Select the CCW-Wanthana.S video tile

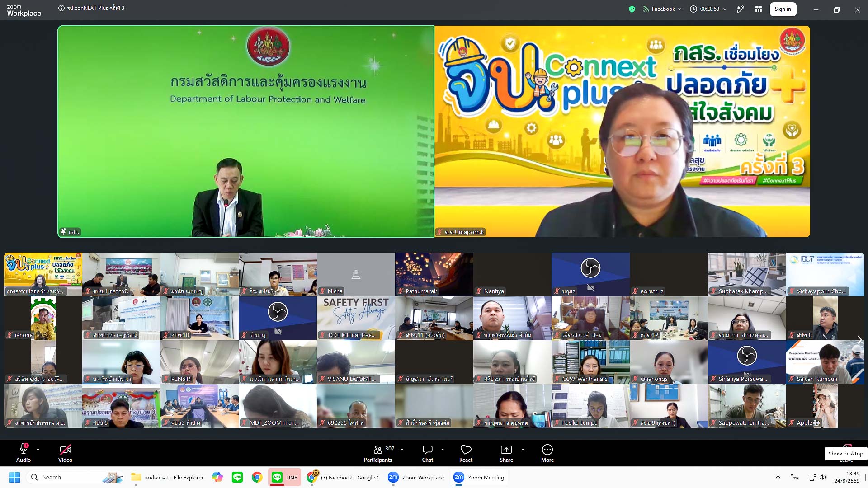(590, 362)
